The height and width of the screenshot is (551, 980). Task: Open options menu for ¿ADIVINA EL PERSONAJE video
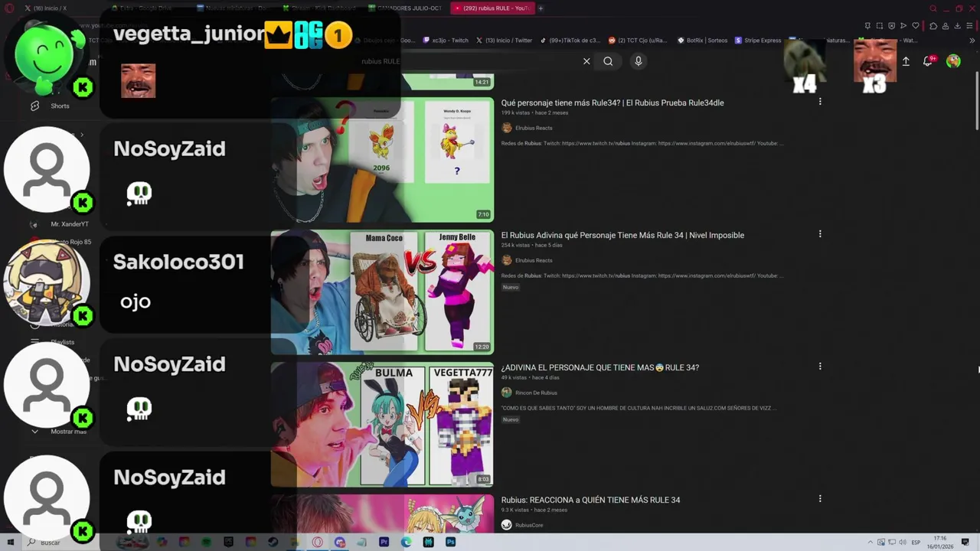820,367
